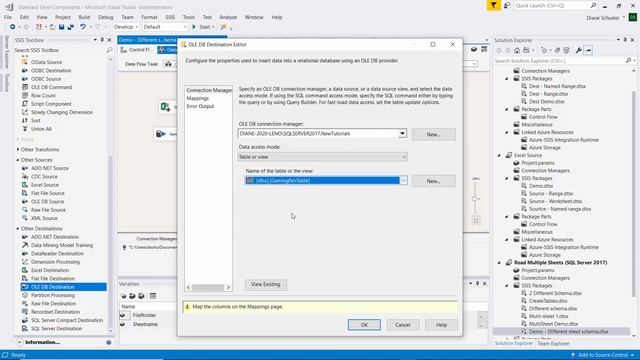Image resolution: width=640 pixels, height=360 pixels.
Task: Click Cancel in destination editor
Action: pos(402,325)
